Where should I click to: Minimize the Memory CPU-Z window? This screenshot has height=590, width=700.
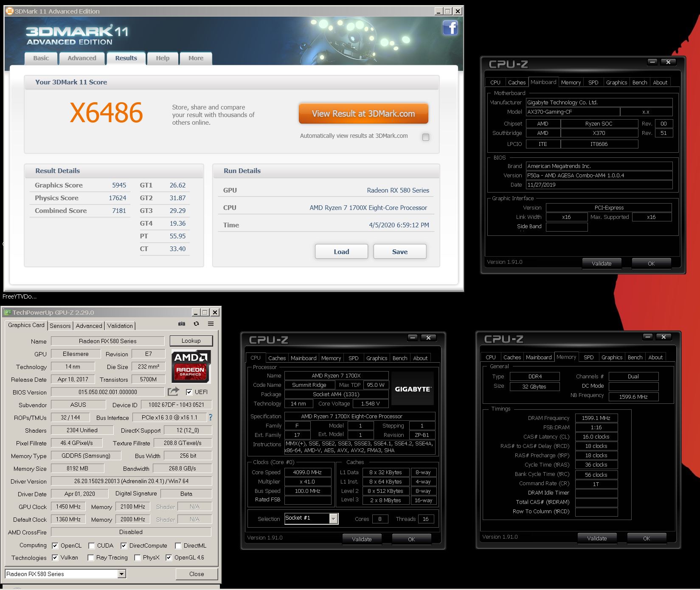pos(647,337)
